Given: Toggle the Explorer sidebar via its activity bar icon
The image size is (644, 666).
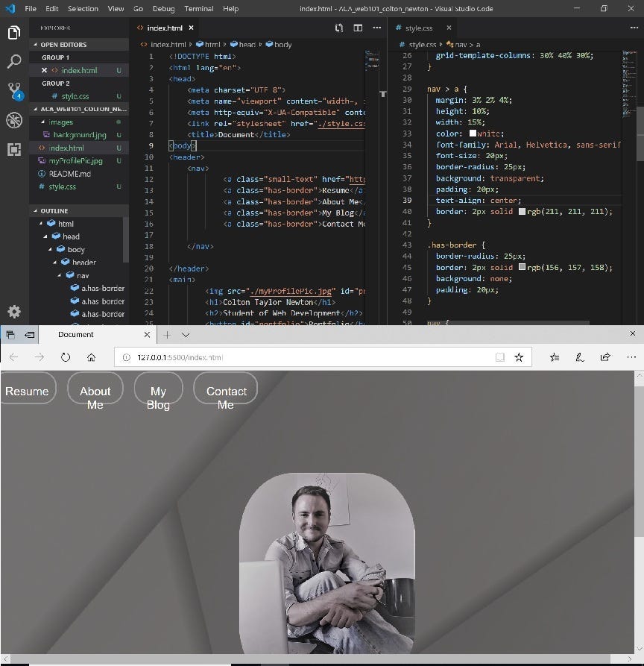Looking at the screenshot, I should point(13,33).
